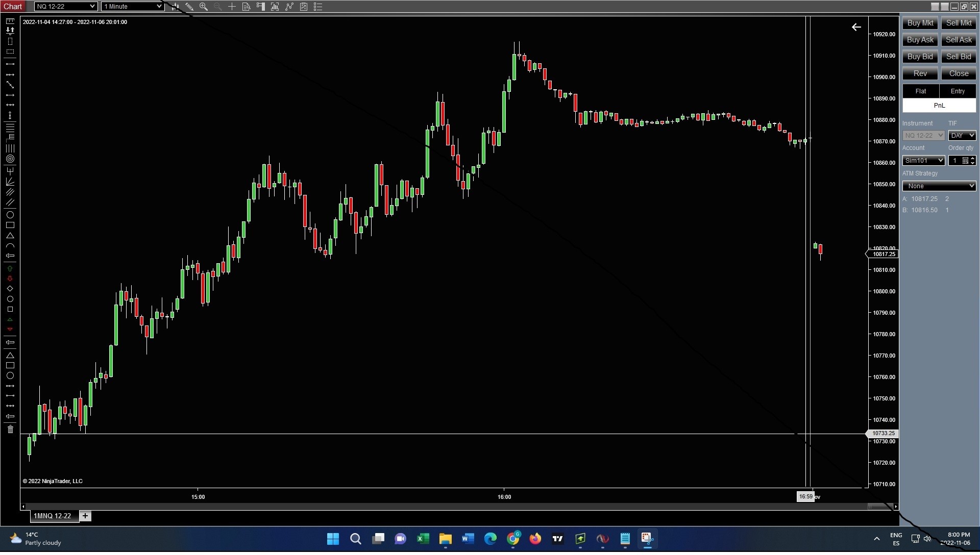
Task: Select the Draw tools pencil icon
Action: (x=189, y=7)
